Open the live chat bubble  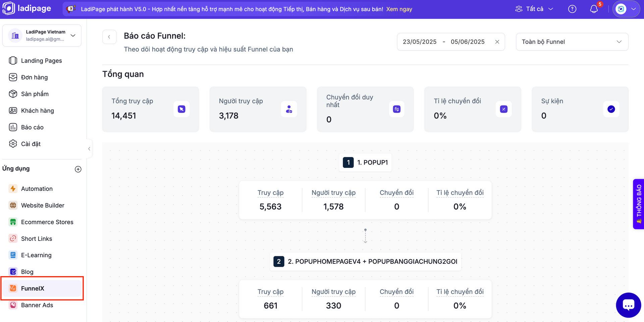(x=628, y=305)
